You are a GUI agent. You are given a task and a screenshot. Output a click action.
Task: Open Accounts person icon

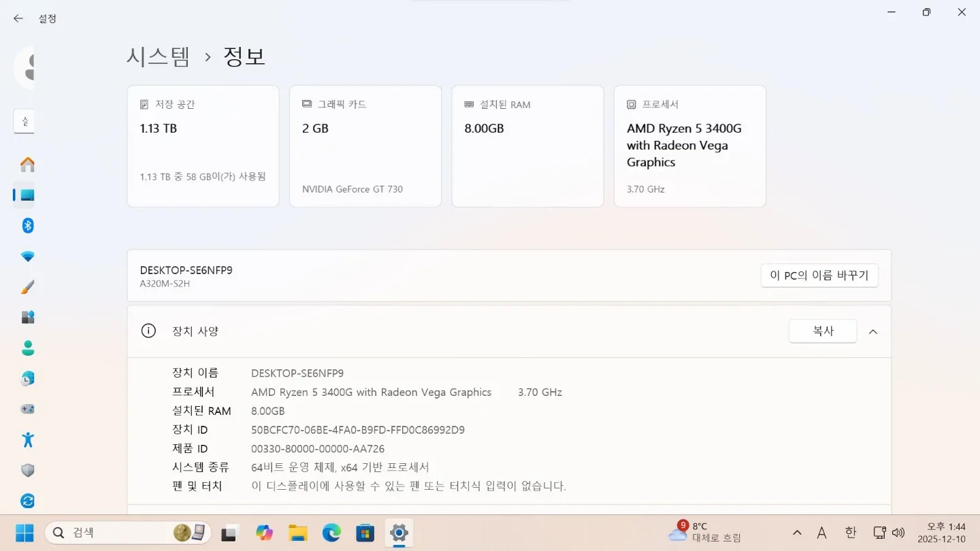tap(28, 348)
